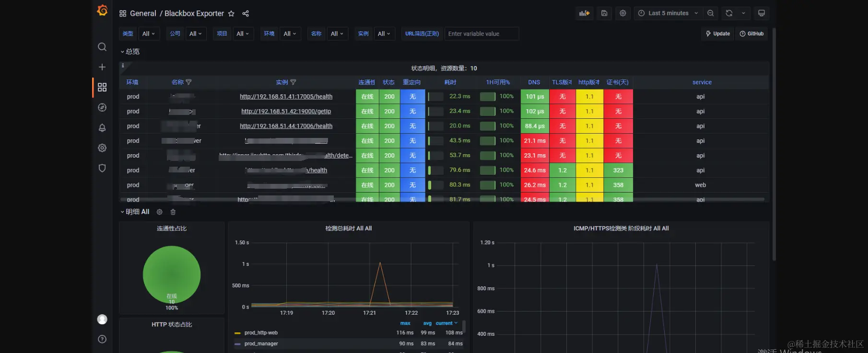Open link http://192.168.51.44:17006/health
The image size is (868, 353).
pyautogui.click(x=286, y=126)
